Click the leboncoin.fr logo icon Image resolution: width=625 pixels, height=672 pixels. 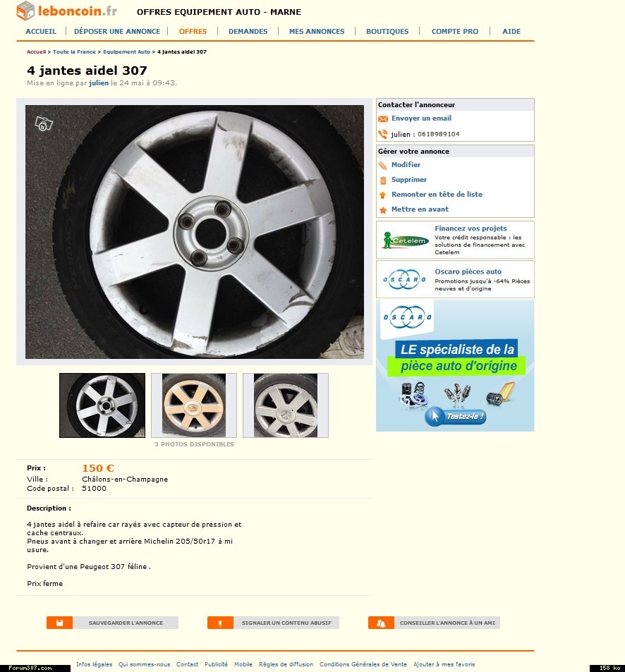(25, 11)
